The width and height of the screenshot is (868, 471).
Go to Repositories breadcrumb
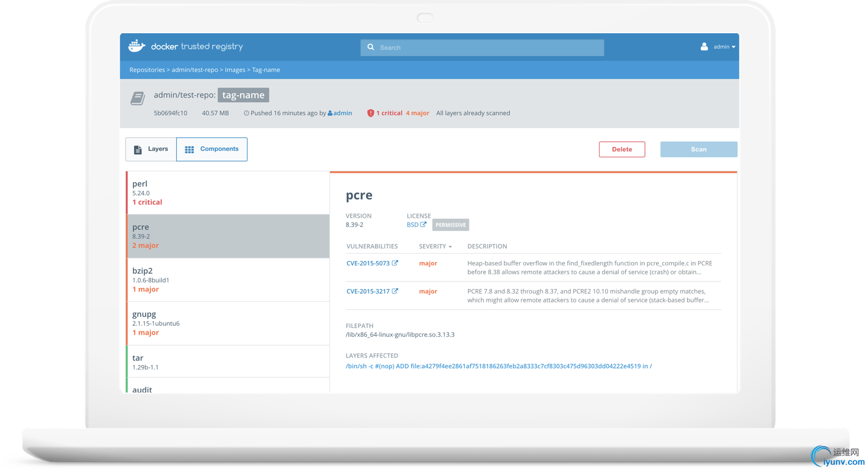pyautogui.click(x=147, y=70)
